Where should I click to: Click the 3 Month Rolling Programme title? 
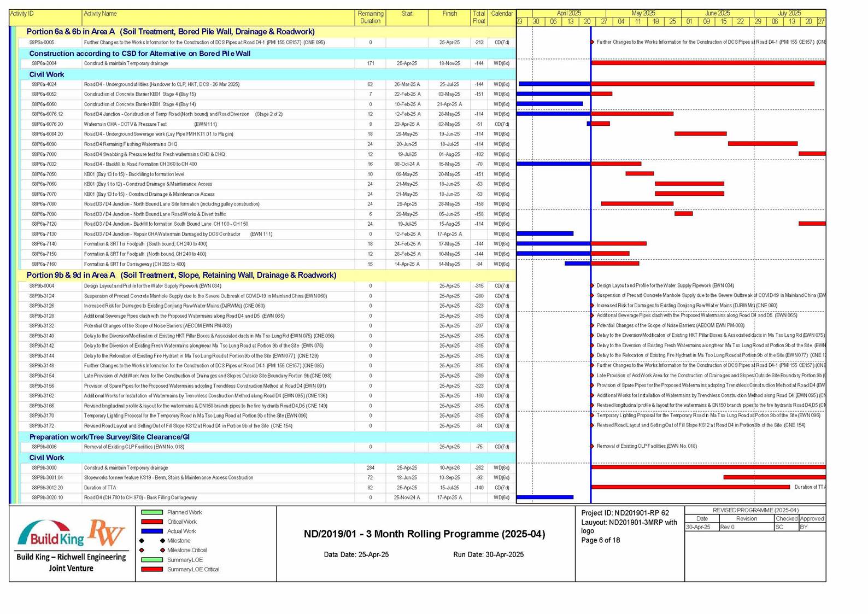(424, 534)
